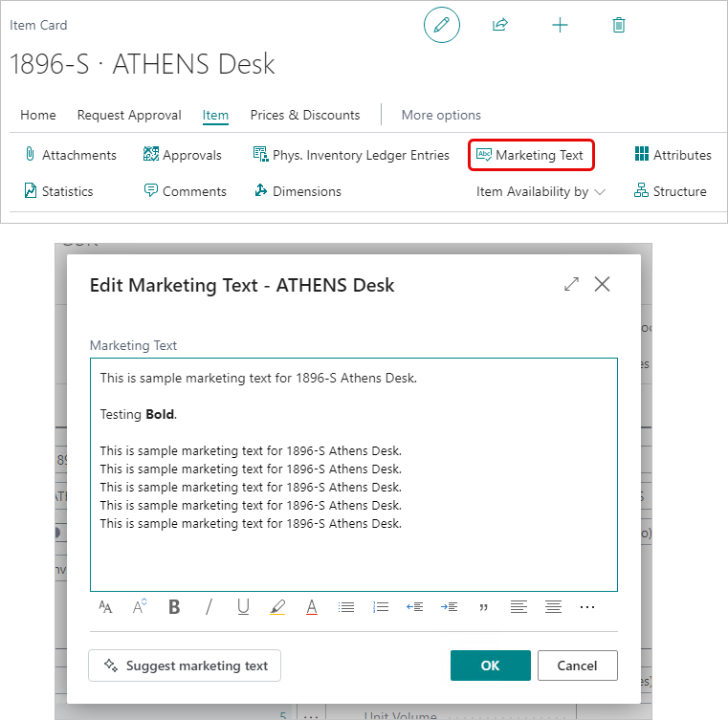
Task: Open Dimensions action
Action: click(x=298, y=191)
